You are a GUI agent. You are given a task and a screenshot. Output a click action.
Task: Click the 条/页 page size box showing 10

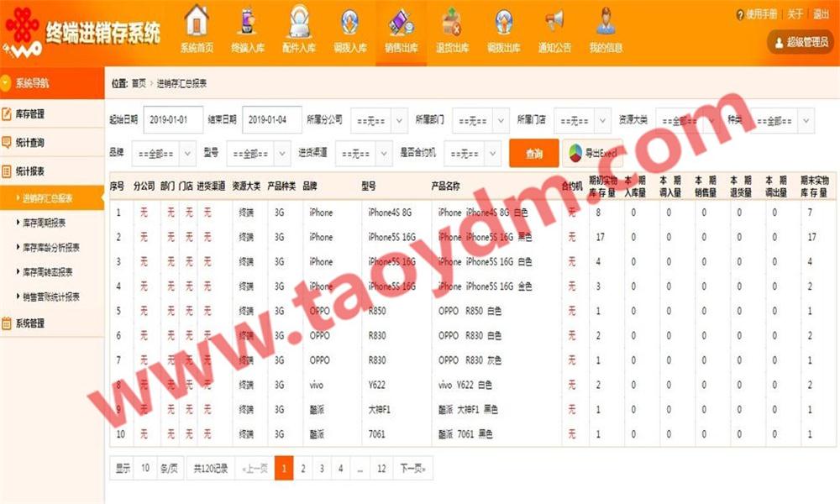pyautogui.click(x=145, y=469)
